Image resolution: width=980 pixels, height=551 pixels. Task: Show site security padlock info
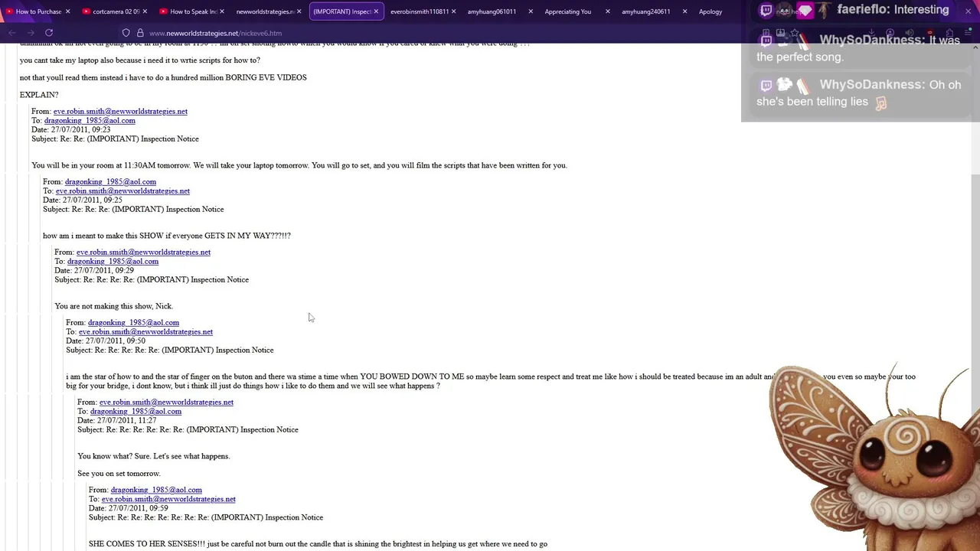(140, 33)
